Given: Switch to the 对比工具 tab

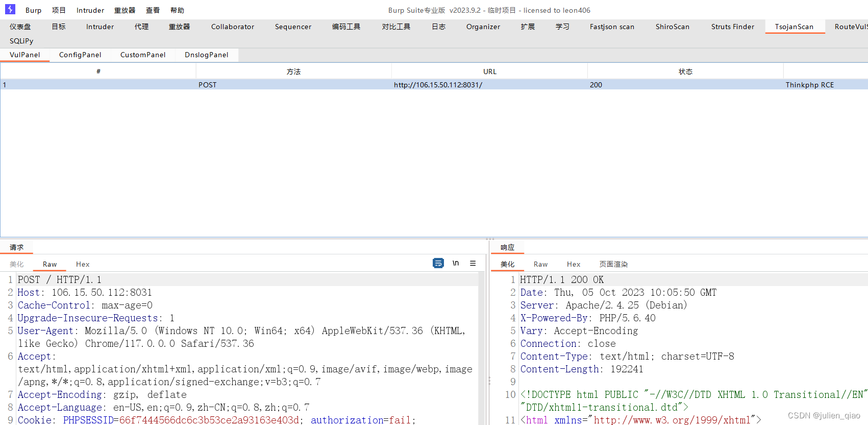Looking at the screenshot, I should point(396,27).
